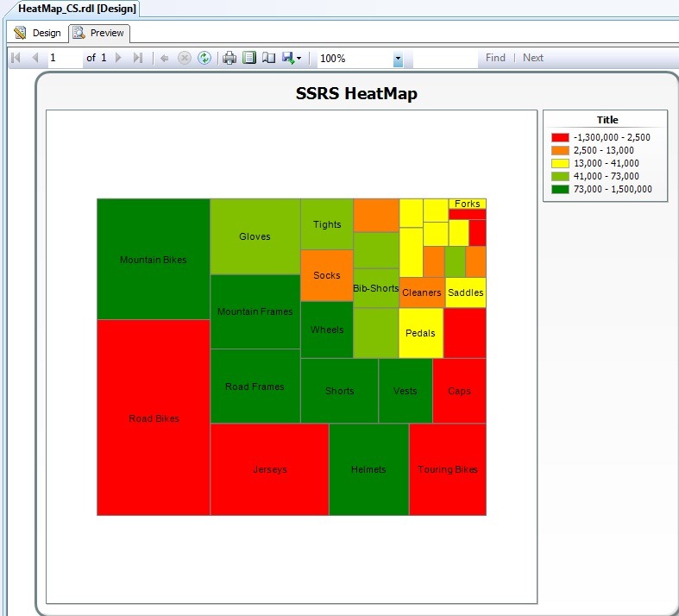Image resolution: width=679 pixels, height=616 pixels.
Task: Click the '-1,300,000 - 2,500' legend label
Action: pos(612,138)
